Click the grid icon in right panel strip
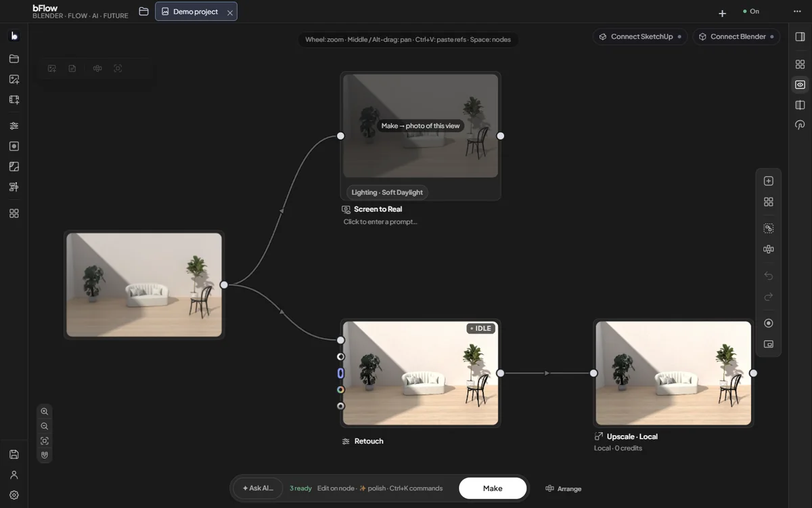The height and width of the screenshot is (508, 812). [800, 64]
